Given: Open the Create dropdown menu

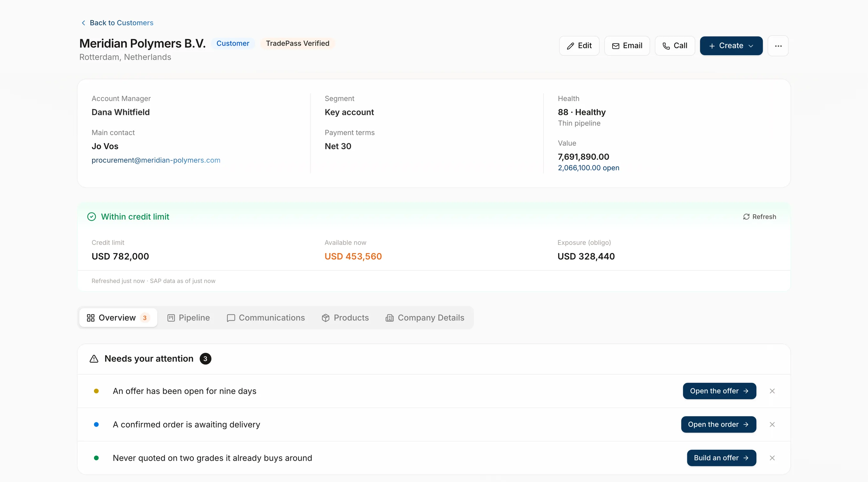Looking at the screenshot, I should click(x=731, y=46).
